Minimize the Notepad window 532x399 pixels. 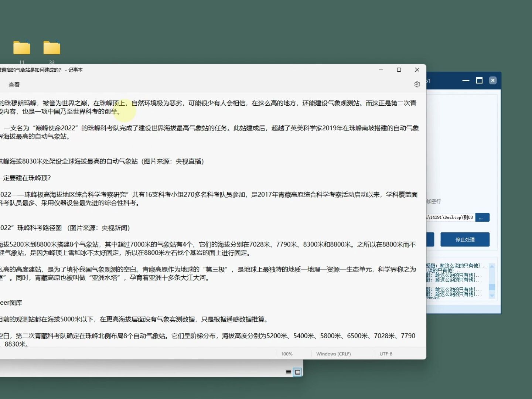381,70
